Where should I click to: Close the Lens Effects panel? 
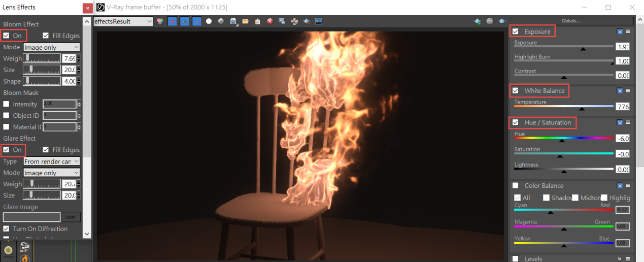pyautogui.click(x=88, y=8)
